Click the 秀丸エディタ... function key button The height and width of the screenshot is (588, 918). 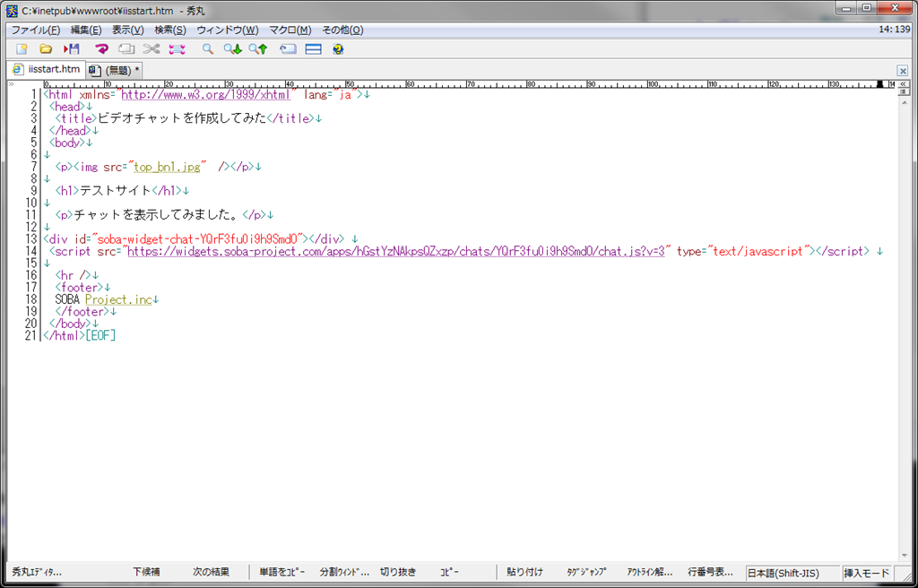37,572
